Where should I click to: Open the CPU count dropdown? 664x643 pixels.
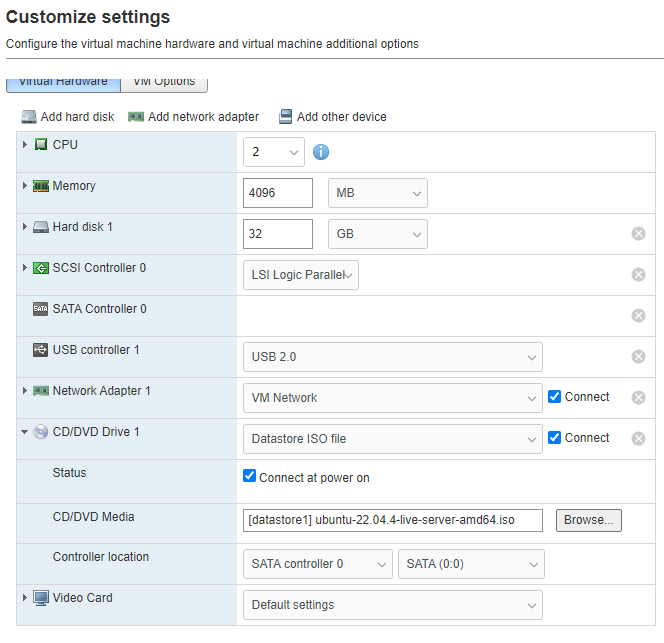(x=273, y=152)
